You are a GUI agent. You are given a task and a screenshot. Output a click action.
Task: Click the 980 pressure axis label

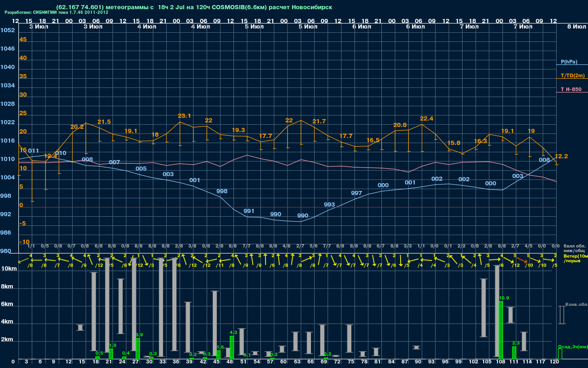[x=6, y=251]
